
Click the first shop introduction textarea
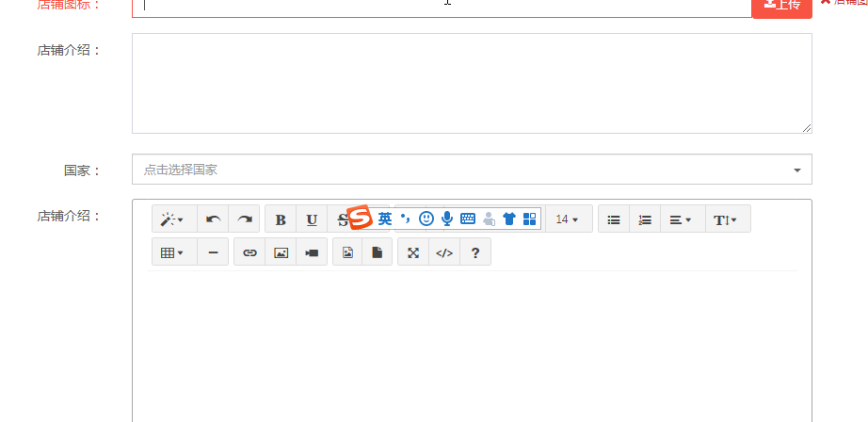coord(471,83)
